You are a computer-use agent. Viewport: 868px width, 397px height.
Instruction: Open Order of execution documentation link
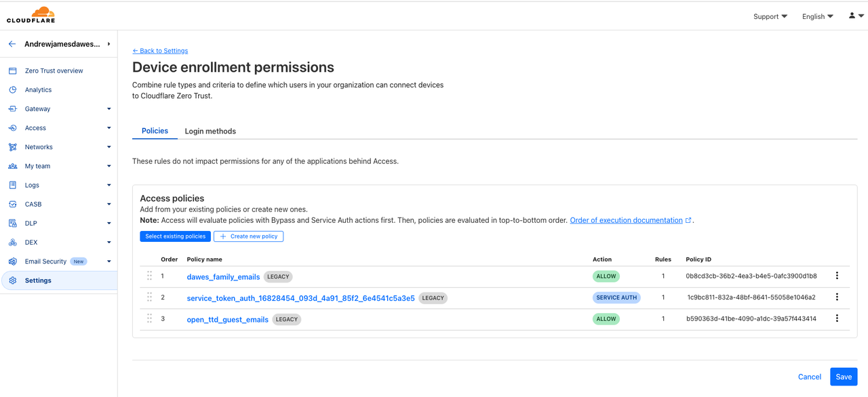pyautogui.click(x=626, y=220)
